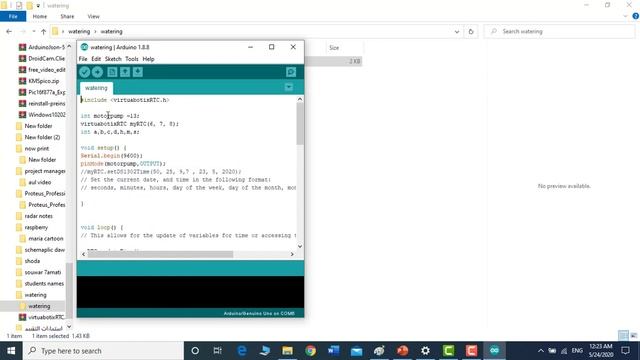Select the watering sketch tab
The height and width of the screenshot is (360, 640).
point(96,88)
